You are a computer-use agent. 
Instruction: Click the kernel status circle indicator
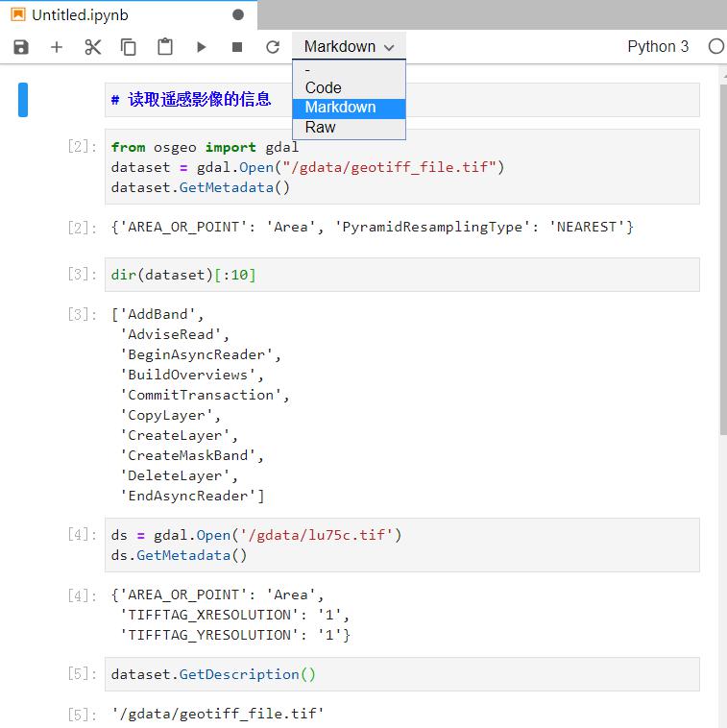[715, 46]
